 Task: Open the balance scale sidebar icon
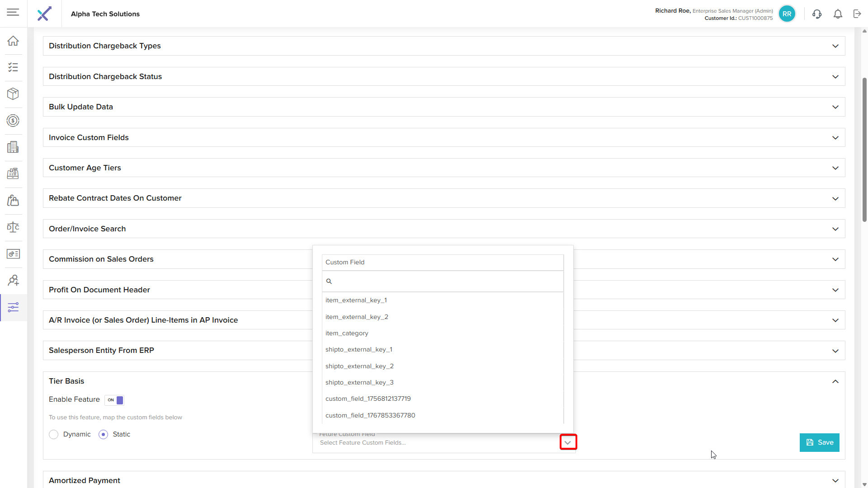tap(13, 227)
